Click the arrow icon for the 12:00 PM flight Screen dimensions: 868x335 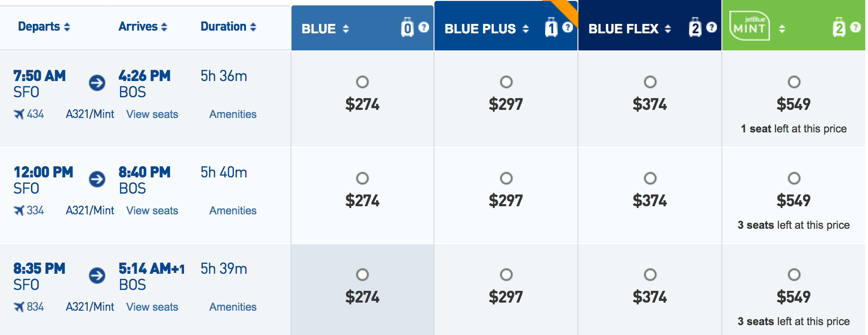click(97, 179)
